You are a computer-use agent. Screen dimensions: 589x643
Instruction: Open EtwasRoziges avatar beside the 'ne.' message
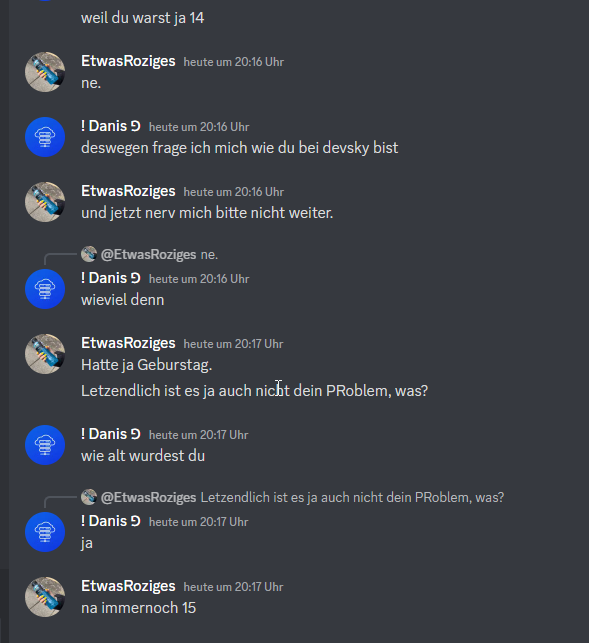pyautogui.click(x=45, y=72)
